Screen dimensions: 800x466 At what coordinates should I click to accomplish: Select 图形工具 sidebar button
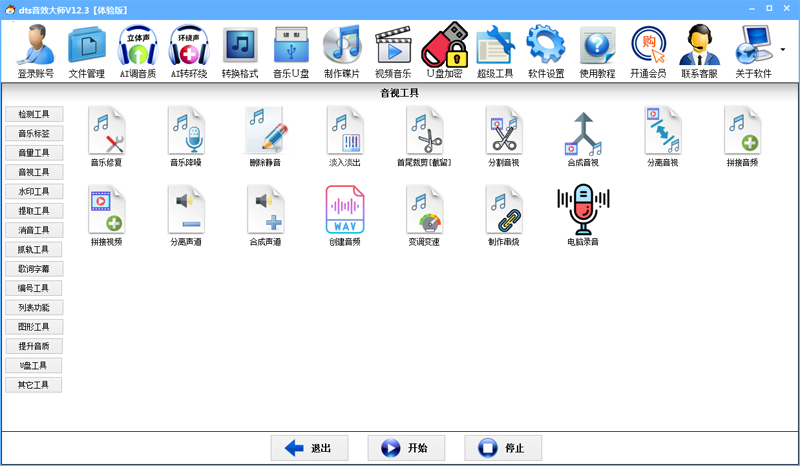coord(34,327)
